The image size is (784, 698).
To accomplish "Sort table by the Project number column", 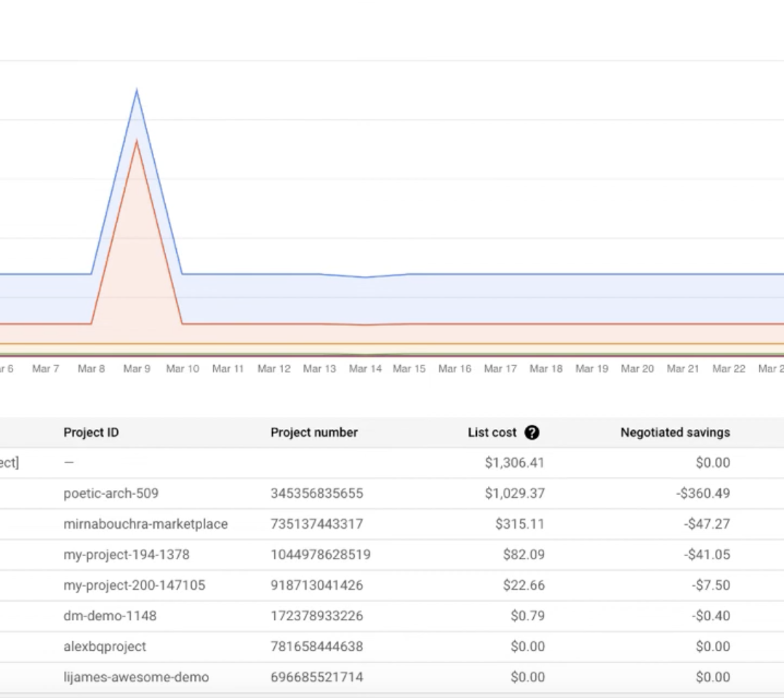I will pyautogui.click(x=314, y=432).
